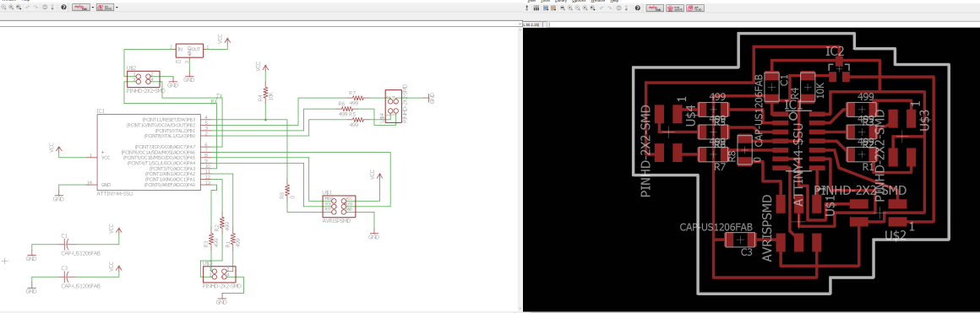
Task: Click IC2 regulator symbol in schematic
Action: [189, 51]
